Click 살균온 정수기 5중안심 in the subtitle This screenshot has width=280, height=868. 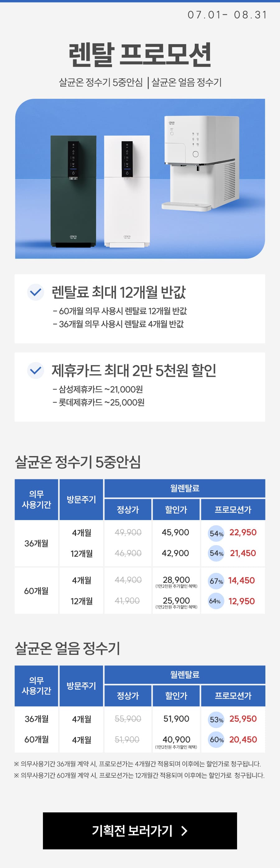coord(101,82)
